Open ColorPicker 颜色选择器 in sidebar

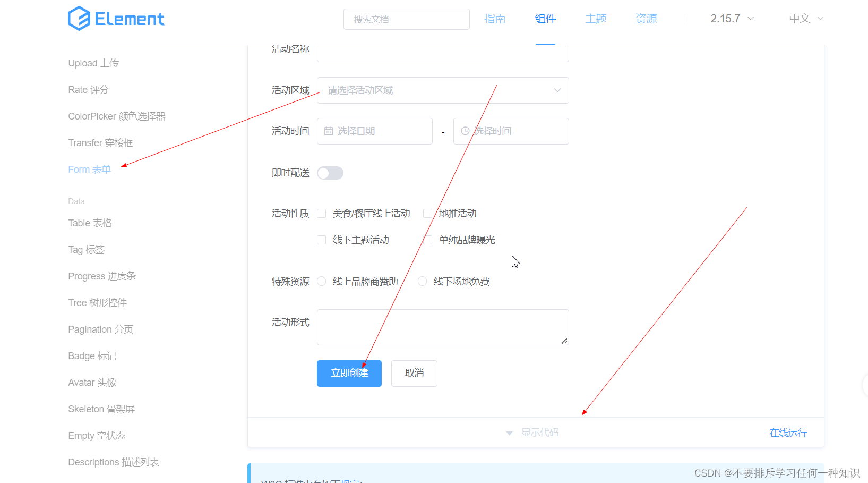pyautogui.click(x=117, y=116)
